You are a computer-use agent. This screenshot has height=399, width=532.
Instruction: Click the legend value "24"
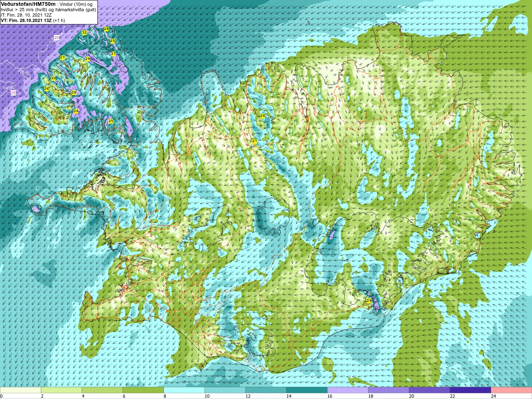coord(494,396)
